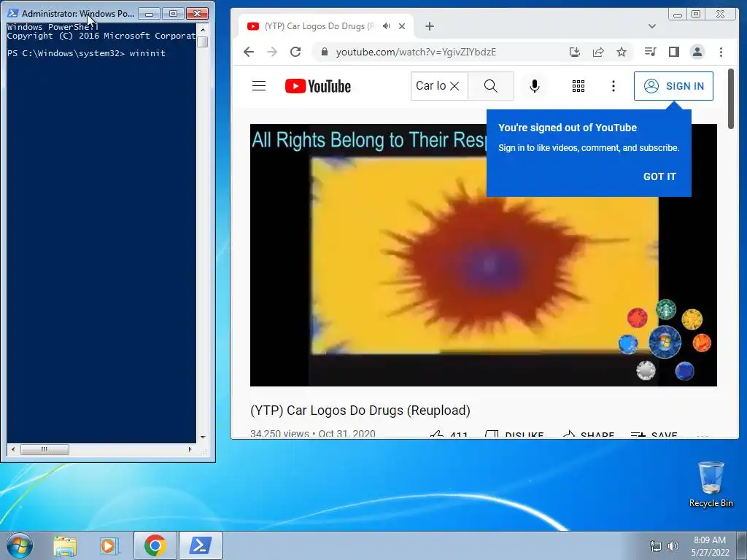
Task: Click the DISLIKE button
Action: point(514,434)
